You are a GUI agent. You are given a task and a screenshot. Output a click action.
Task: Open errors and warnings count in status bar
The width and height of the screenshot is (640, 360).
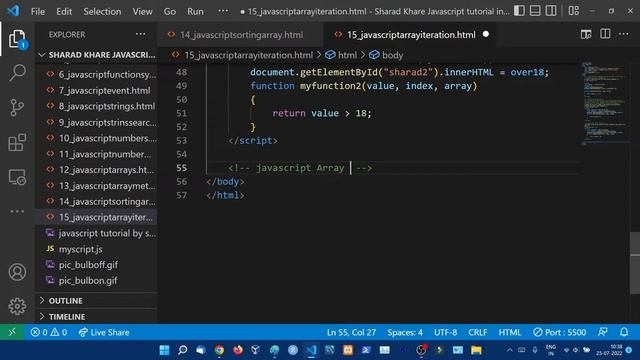click(49, 332)
